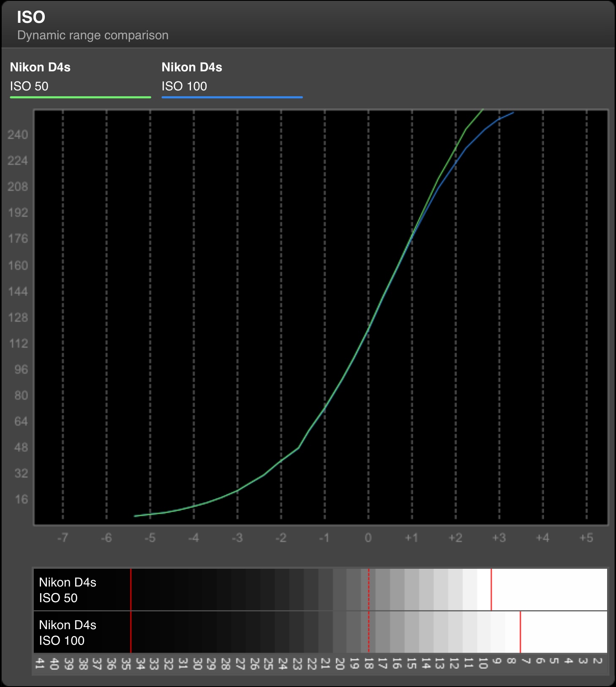Click the 128 value on the vertical axis

[x=18, y=318]
